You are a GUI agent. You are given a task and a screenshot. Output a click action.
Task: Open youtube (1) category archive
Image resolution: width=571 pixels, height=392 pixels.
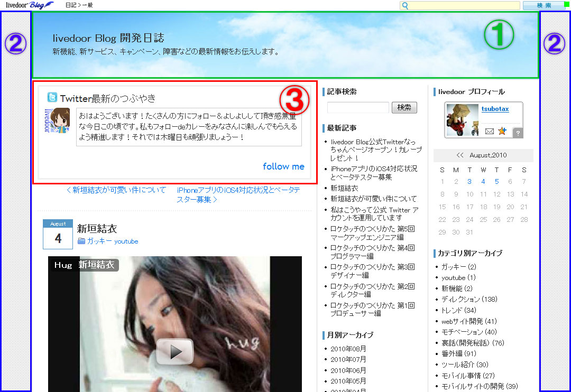tap(458, 278)
